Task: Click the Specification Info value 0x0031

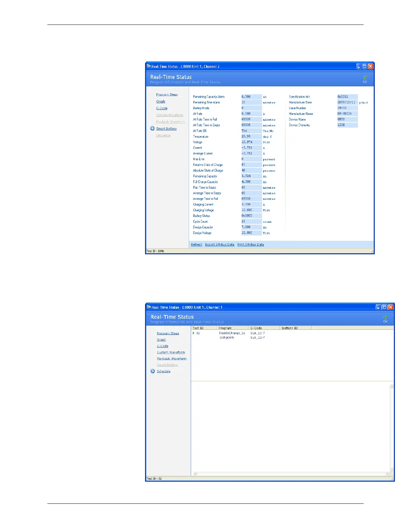Action: [348, 97]
